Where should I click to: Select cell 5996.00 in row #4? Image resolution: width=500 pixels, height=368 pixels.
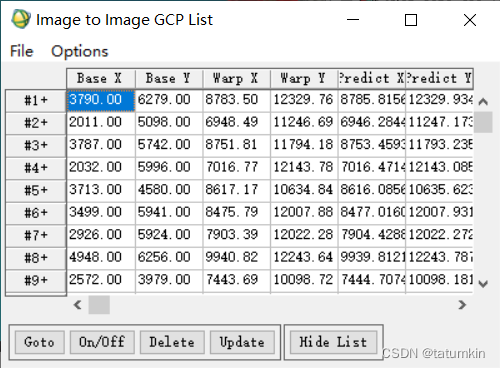click(169, 168)
